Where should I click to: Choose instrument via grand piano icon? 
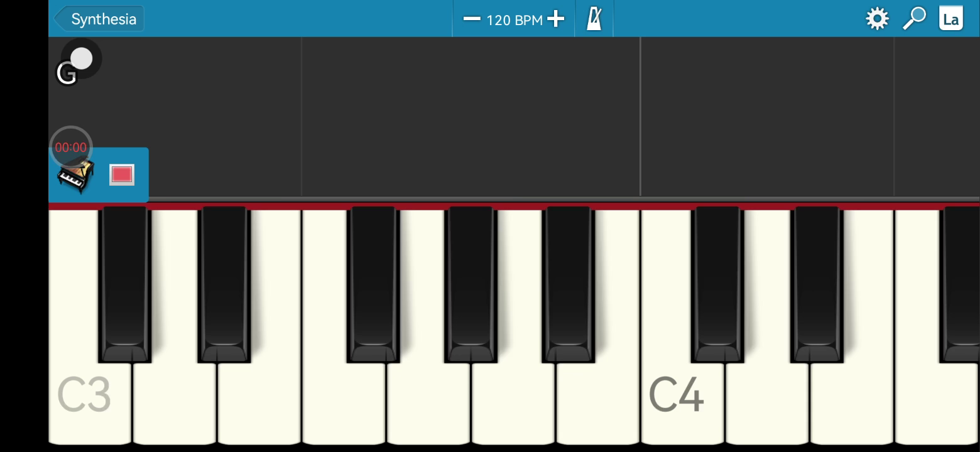(75, 175)
